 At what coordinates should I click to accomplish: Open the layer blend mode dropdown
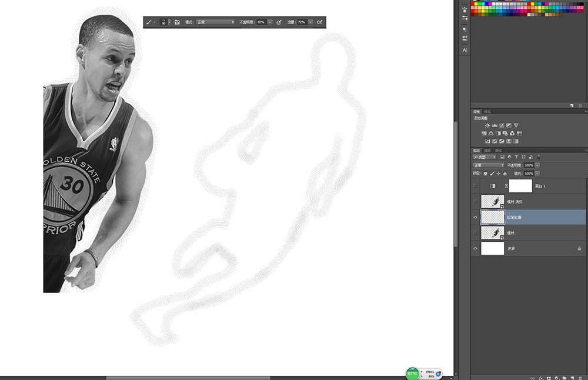tap(488, 165)
